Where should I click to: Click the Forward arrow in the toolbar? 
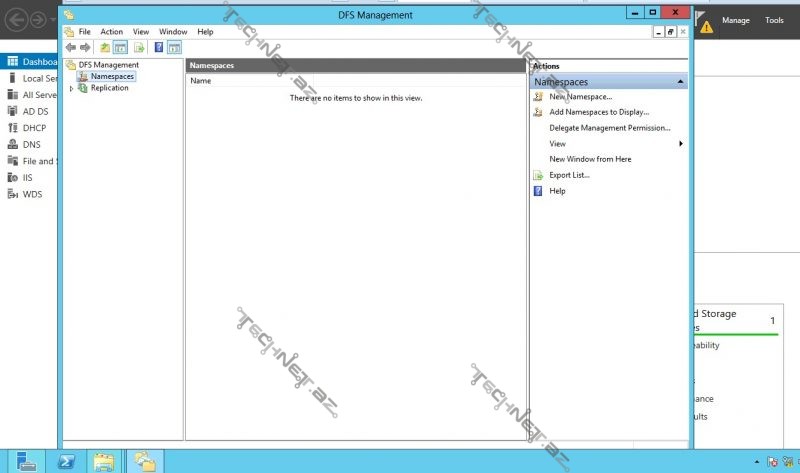[x=85, y=47]
